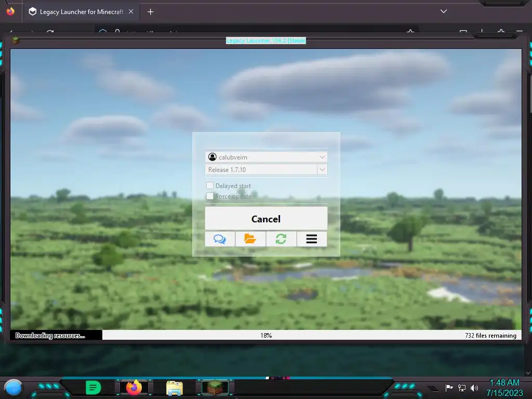Click the account avatar icon beside calubveim
This screenshot has width=532, height=399.
[x=212, y=157]
